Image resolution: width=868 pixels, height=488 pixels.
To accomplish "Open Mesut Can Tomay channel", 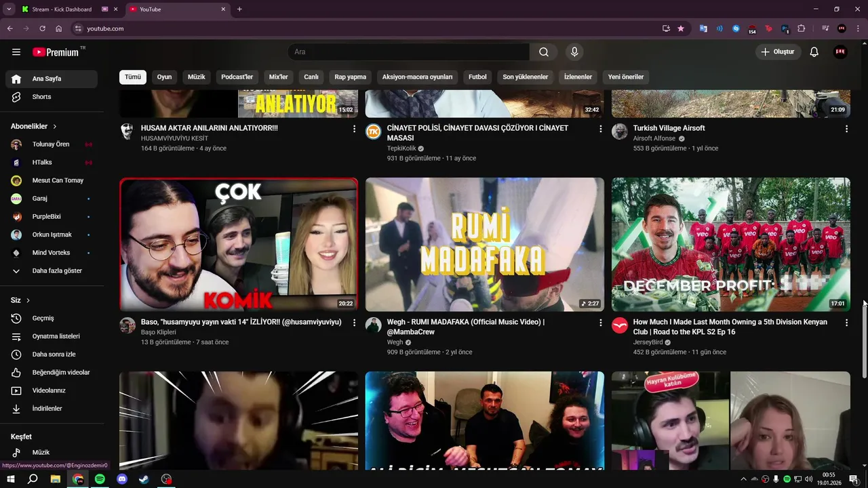I will coord(52,180).
